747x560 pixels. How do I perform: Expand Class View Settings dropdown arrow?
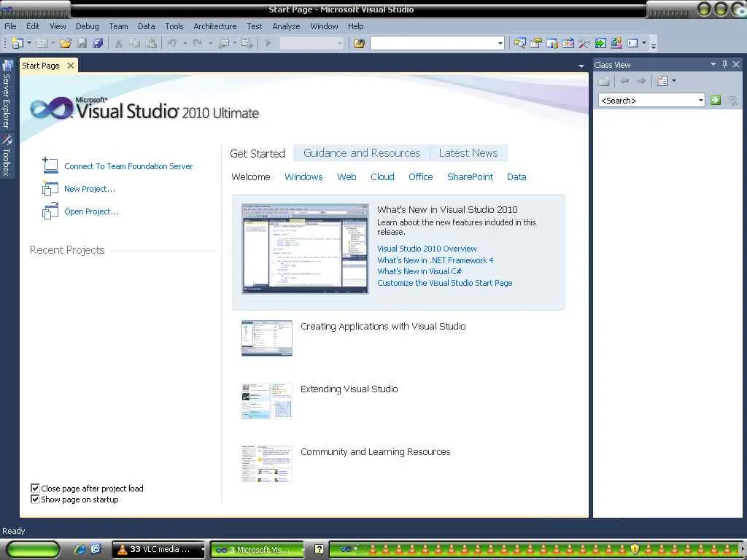click(673, 81)
